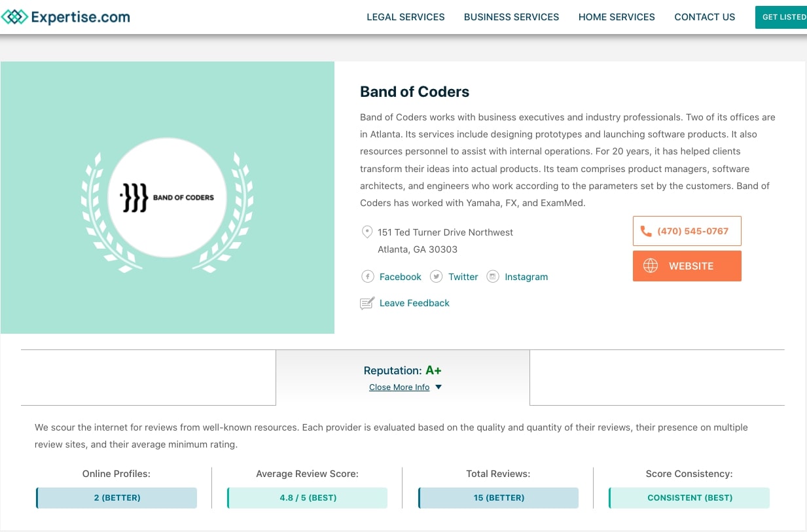807x532 pixels.
Task: Click the Leave Feedback notepad icon
Action: pos(367,303)
